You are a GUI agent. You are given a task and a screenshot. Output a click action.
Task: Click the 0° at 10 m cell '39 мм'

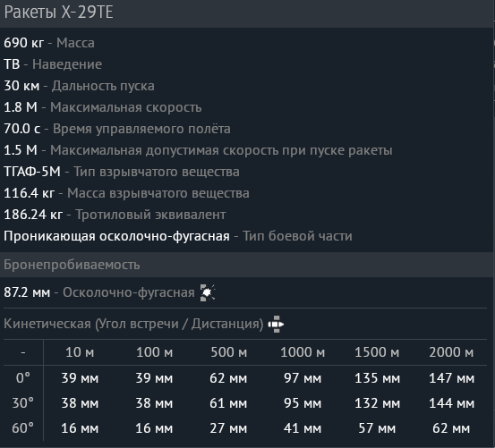[x=80, y=378]
